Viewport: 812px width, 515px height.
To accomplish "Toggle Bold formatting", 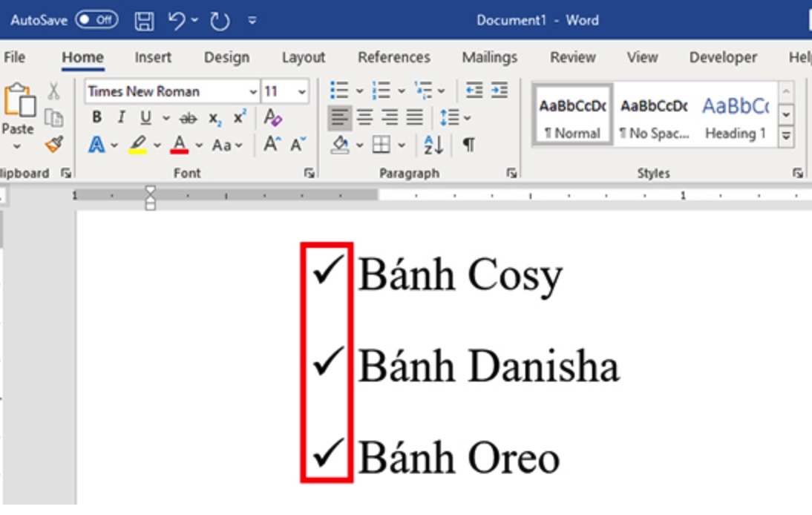I will (96, 117).
